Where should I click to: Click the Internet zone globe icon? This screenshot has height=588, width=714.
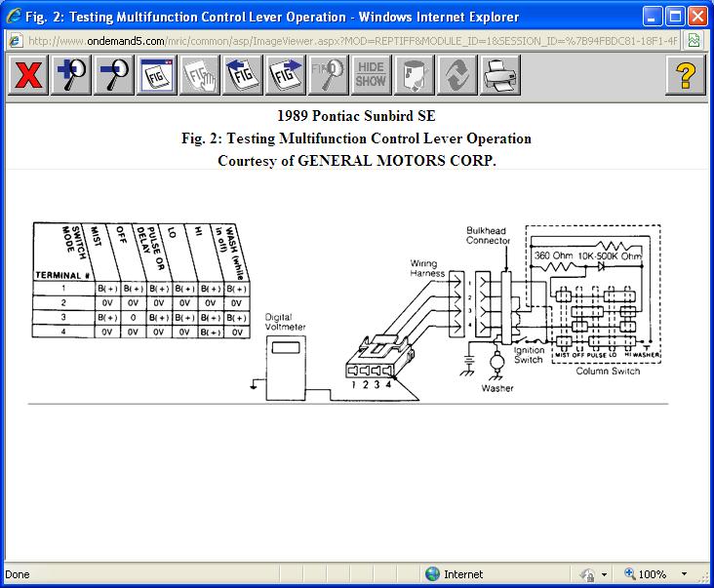432,574
